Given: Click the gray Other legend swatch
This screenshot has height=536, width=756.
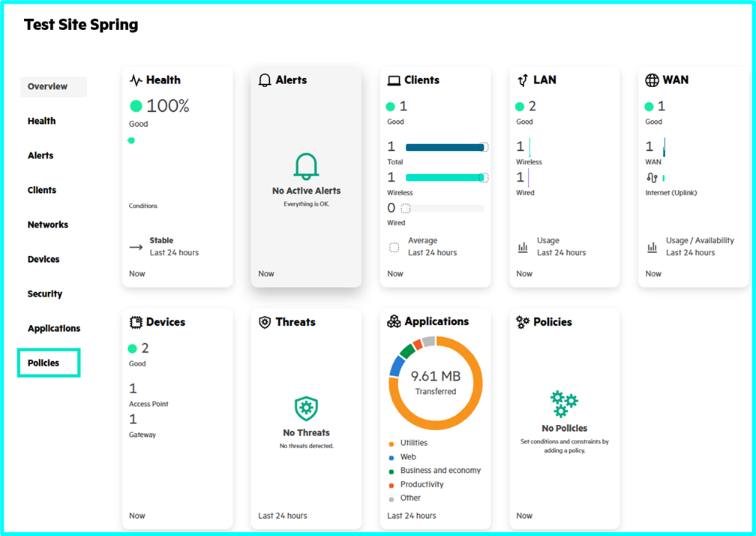Looking at the screenshot, I should 391,499.
